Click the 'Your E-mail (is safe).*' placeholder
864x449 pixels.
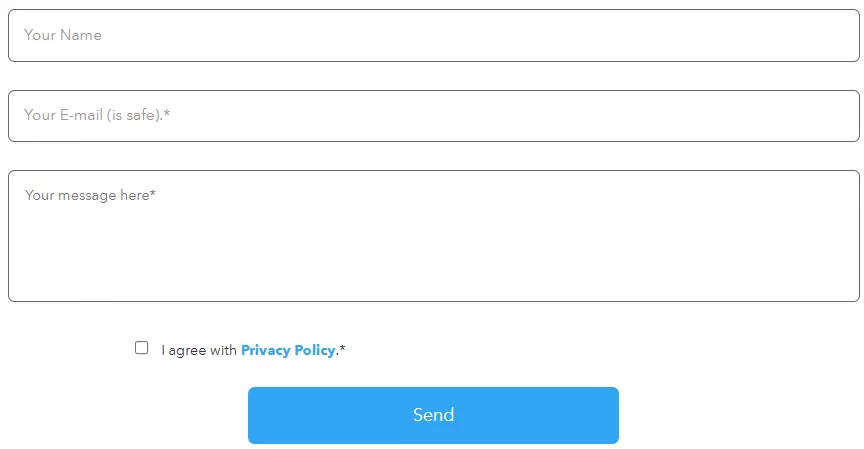[97, 115]
